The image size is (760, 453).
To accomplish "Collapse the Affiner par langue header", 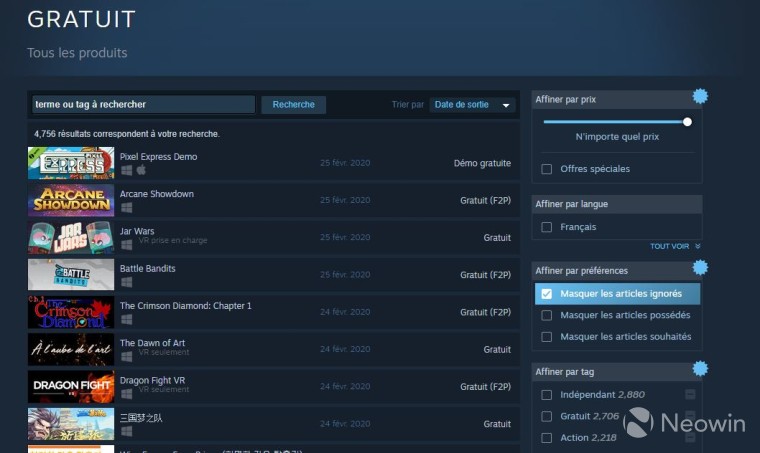I will [x=617, y=204].
